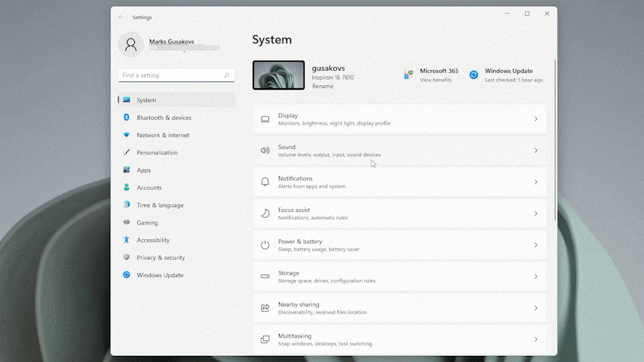This screenshot has width=644, height=362.
Task: Click the System monitor icon in sidebar
Action: 127,100
